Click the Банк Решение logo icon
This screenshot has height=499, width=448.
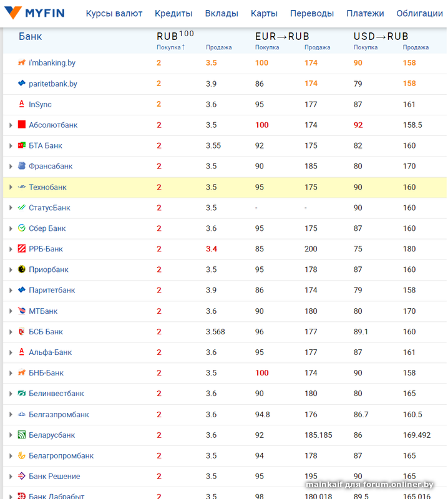(x=22, y=476)
